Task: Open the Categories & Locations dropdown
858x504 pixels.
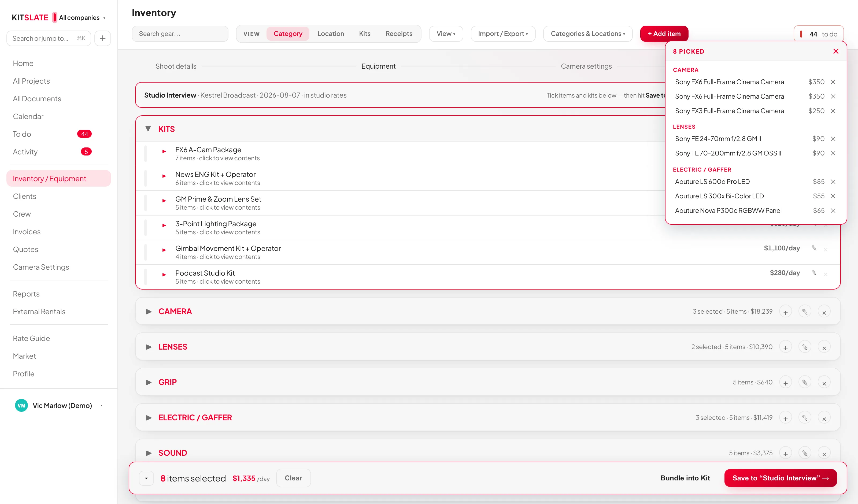Action: [x=588, y=34]
